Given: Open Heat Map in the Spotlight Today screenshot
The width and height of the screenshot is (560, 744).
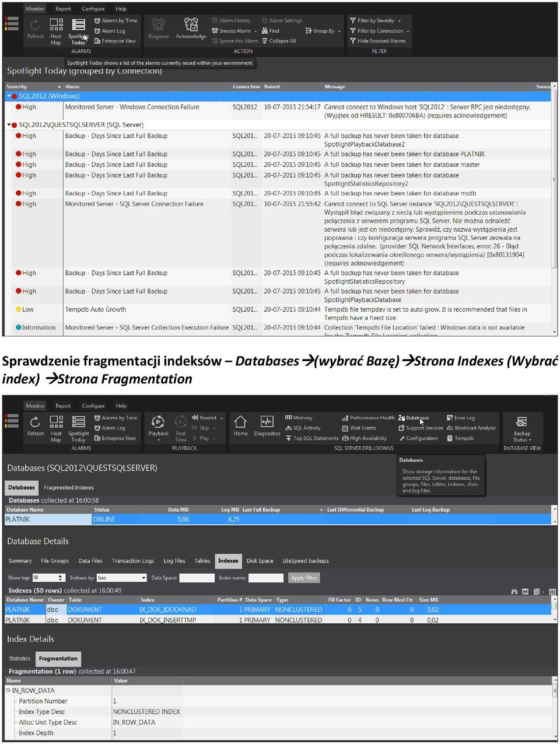Looking at the screenshot, I should click(x=56, y=32).
